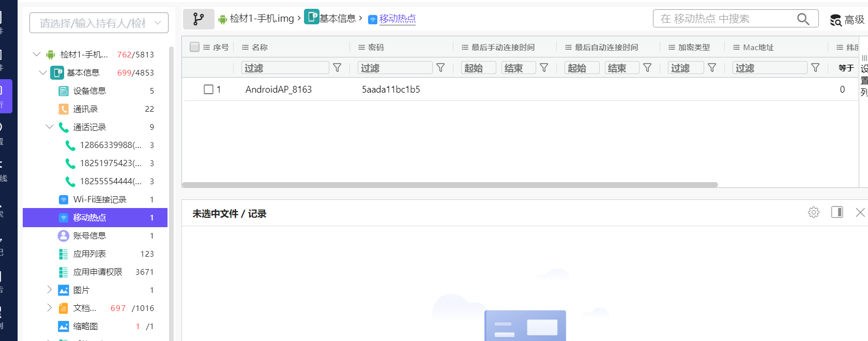Click 结束 field under 最后自动连接时间

pyautogui.click(x=622, y=68)
